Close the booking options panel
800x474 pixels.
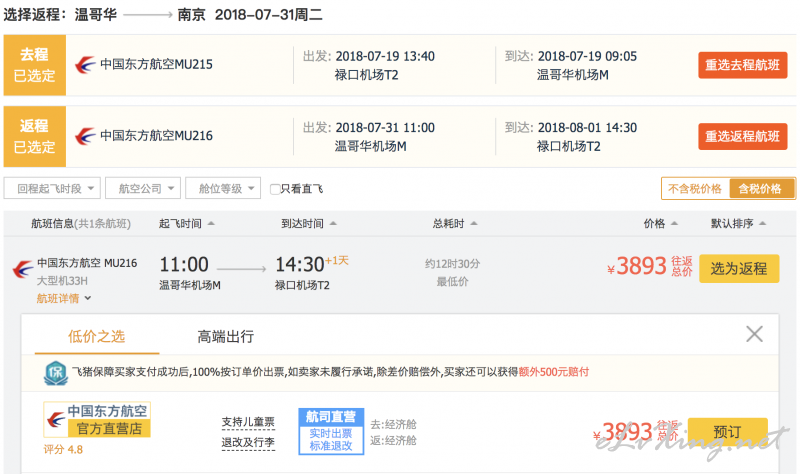[754, 334]
